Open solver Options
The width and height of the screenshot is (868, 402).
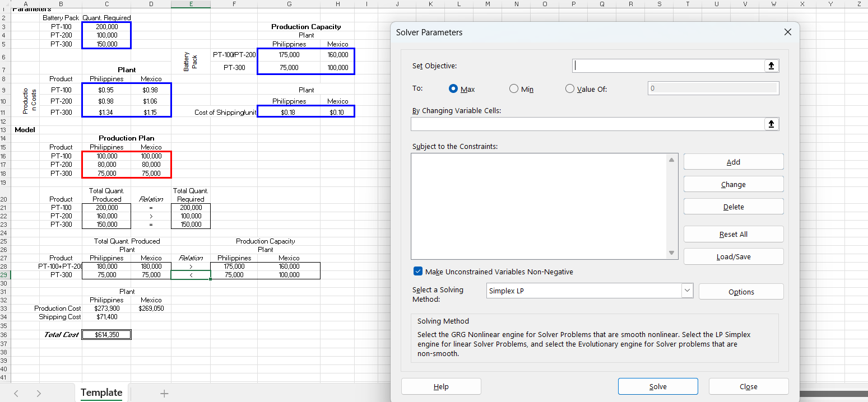(741, 292)
